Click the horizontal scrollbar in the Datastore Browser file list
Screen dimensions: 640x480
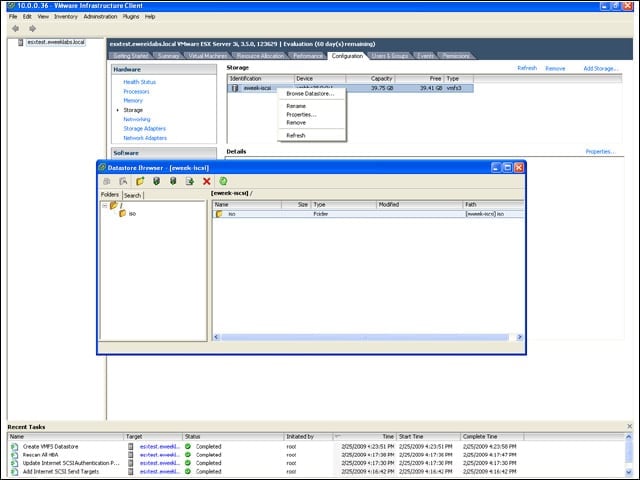(x=365, y=337)
